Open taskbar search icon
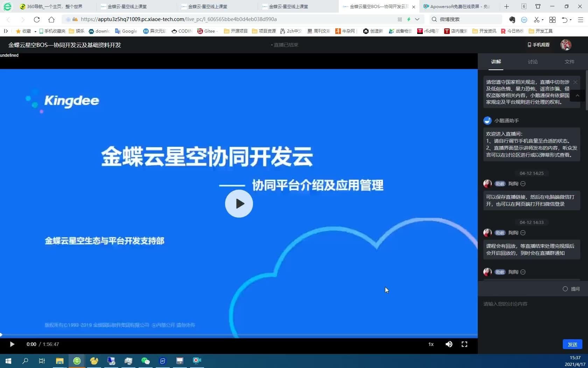Screen dimensions: 588x368 tap(25, 361)
